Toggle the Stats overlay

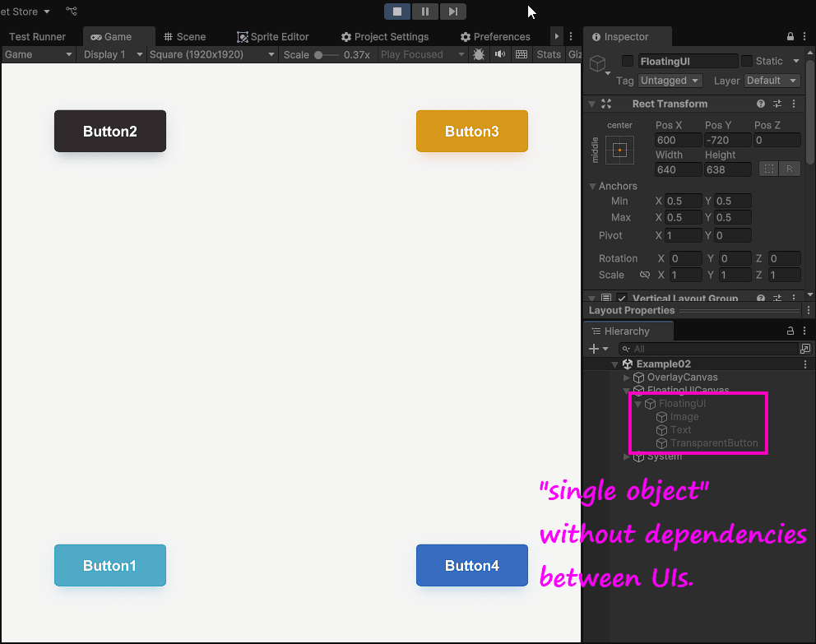[x=549, y=54]
